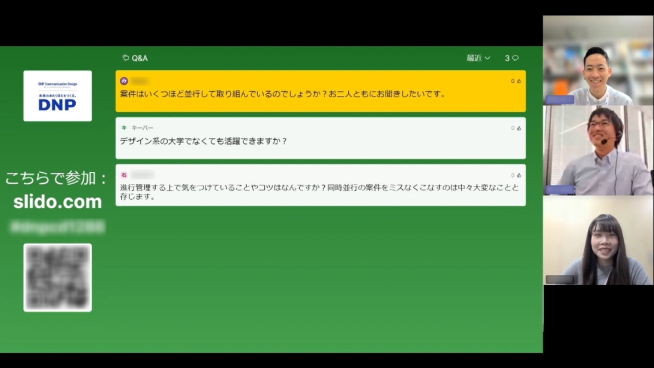
Task: Open the yellow highlighted question card
Action: pos(320,91)
